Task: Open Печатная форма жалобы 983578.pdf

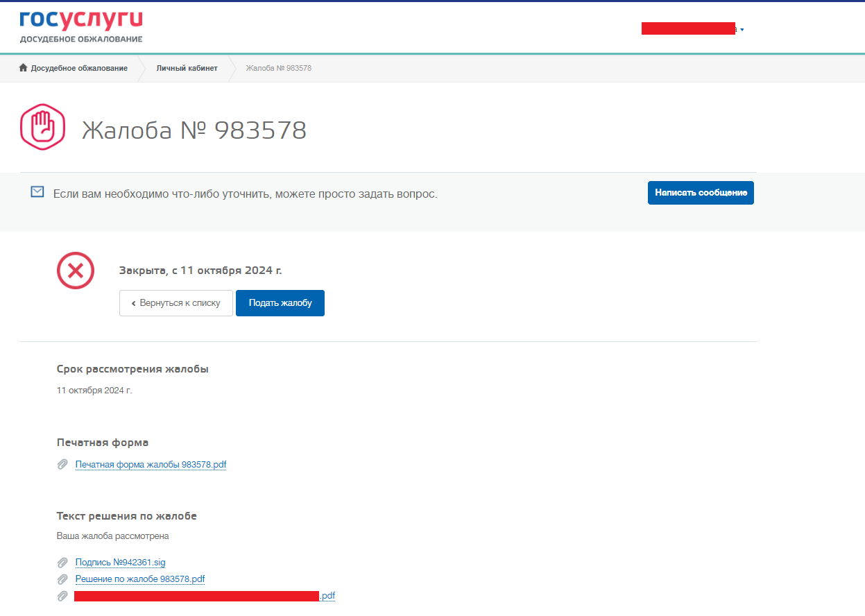Action: [151, 465]
